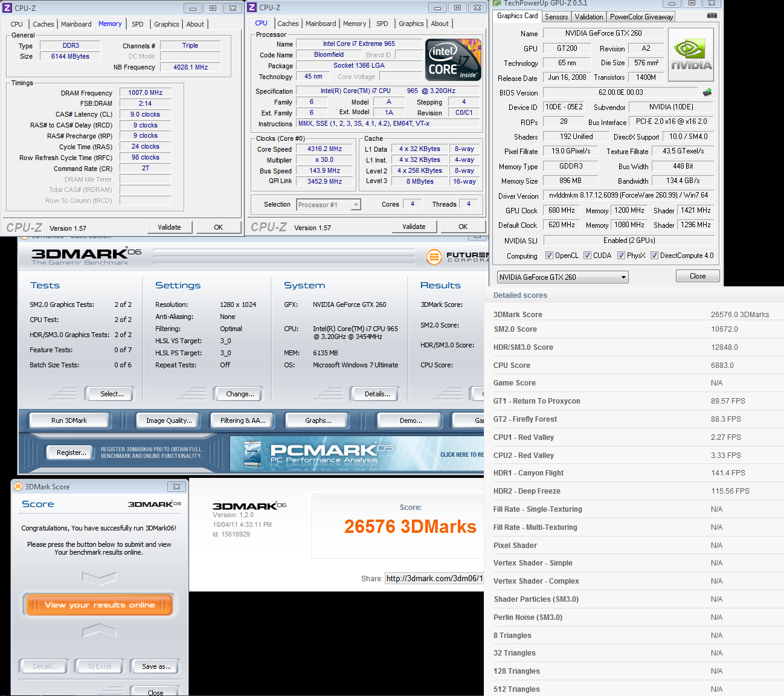Click the 26576 3DMarks score text
784x696 pixels.
click(x=410, y=527)
